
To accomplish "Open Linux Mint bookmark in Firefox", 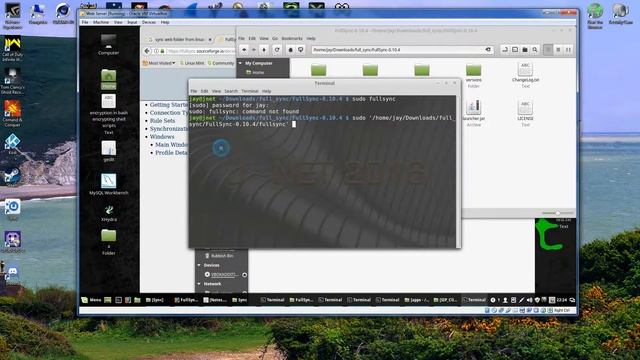I will (x=191, y=63).
